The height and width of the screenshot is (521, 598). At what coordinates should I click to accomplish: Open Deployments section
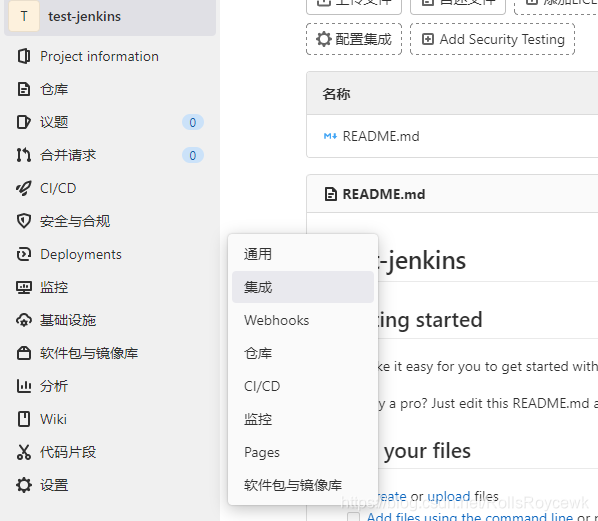(x=111, y=254)
